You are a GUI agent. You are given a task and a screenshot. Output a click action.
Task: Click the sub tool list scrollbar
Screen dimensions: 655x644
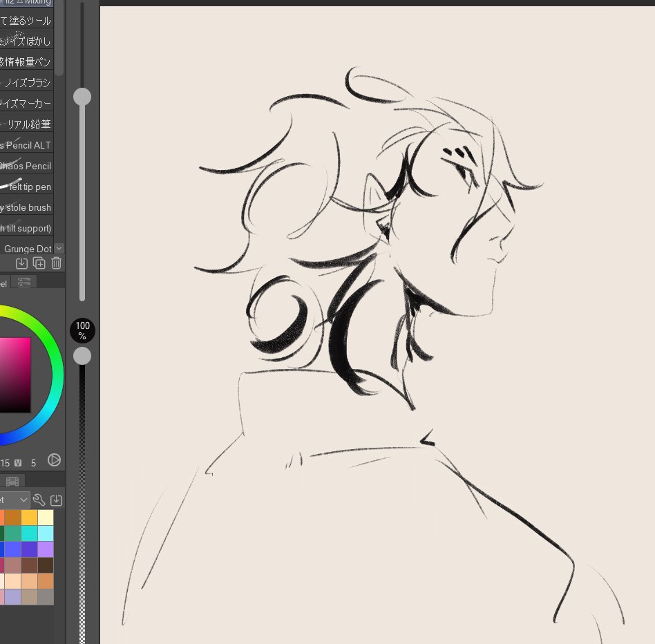[59, 37]
